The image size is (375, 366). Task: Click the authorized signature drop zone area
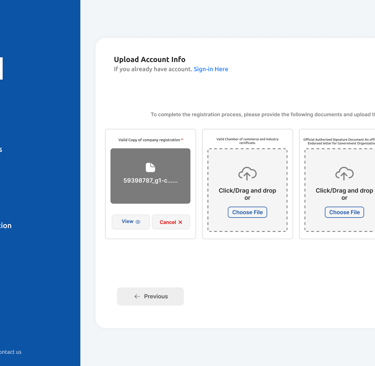click(x=340, y=190)
